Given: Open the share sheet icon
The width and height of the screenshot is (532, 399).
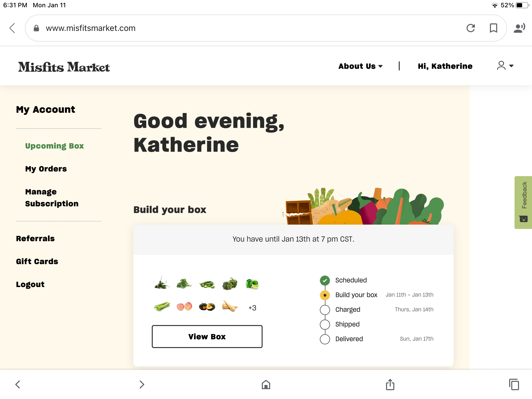Looking at the screenshot, I should pos(390,384).
